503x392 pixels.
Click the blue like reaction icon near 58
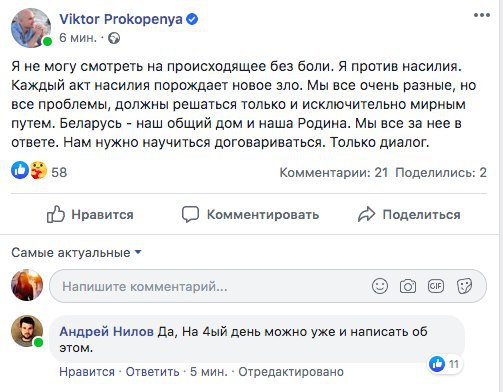click(x=20, y=170)
